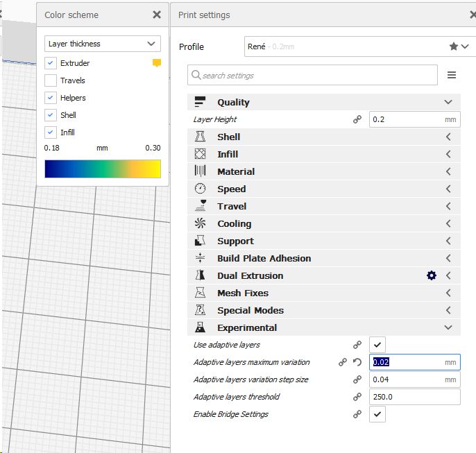
Task: Select the Special Modes header label
Action: coord(250,310)
